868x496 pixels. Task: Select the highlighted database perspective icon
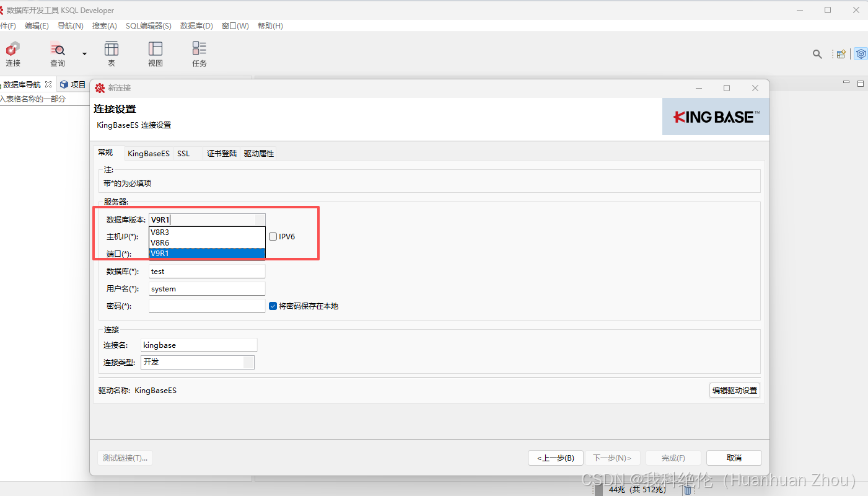coord(861,54)
